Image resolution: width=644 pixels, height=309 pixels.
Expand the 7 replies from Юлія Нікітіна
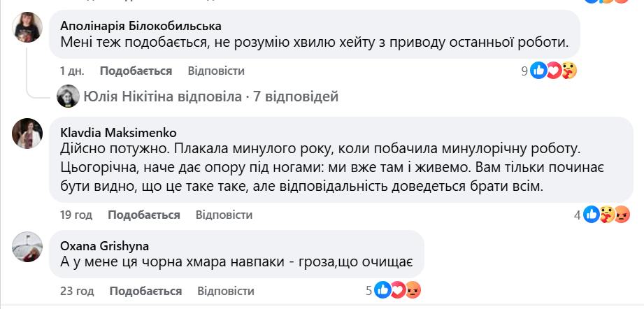pyautogui.click(x=210, y=96)
